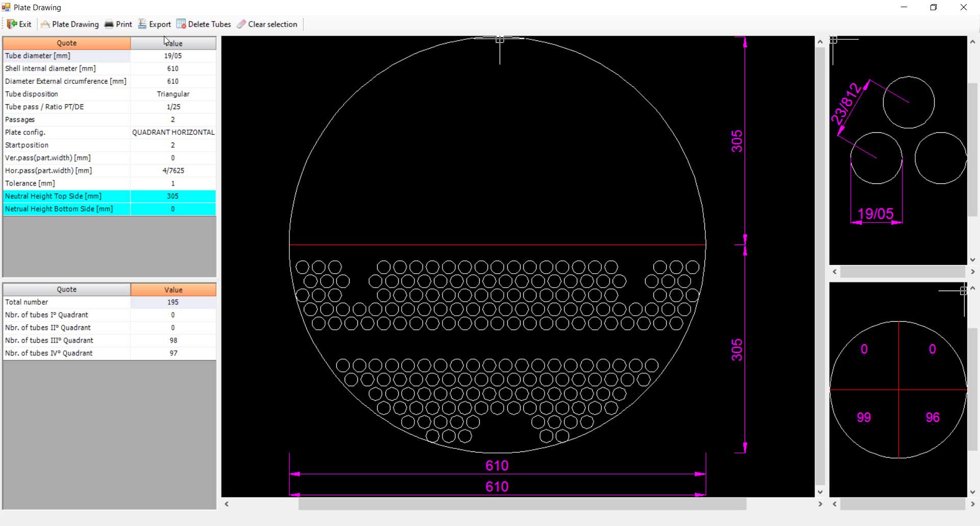Click main drawing vertical scrollbar down arrow
This screenshot has height=526, width=980.
coord(820,492)
